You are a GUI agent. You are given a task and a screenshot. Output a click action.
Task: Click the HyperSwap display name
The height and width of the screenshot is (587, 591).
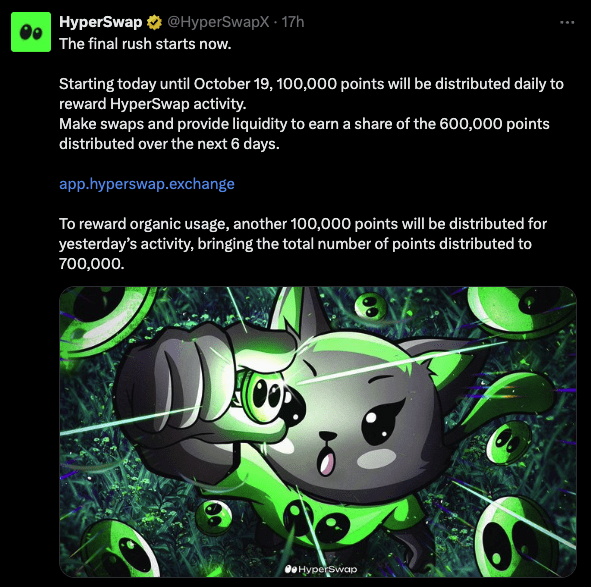[100, 22]
